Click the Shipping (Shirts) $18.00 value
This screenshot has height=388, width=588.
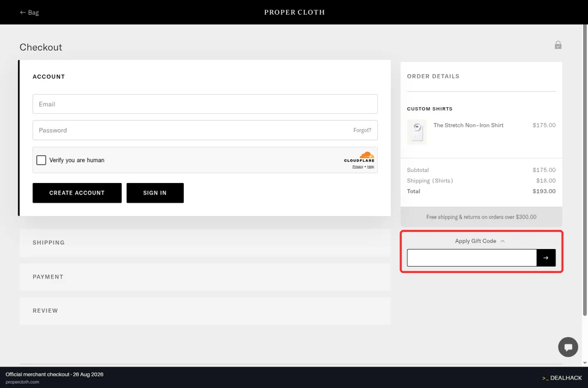click(546, 181)
